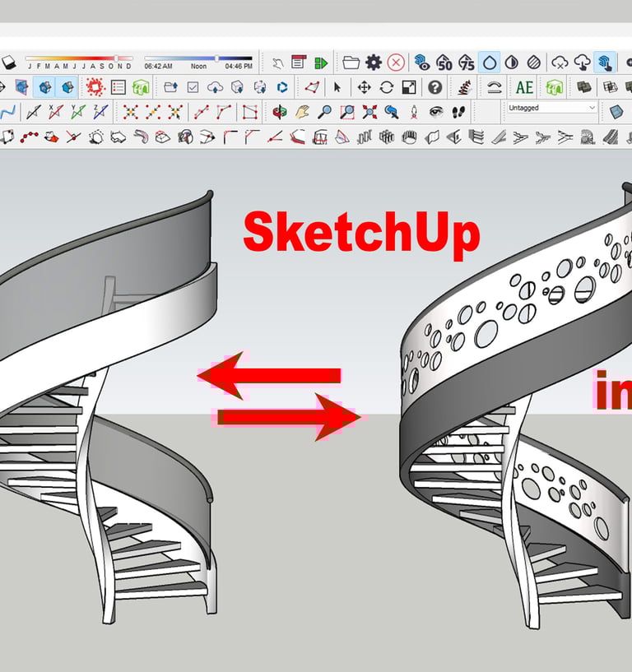The height and width of the screenshot is (672, 632).
Task: Click the layers-with-eye preview icon
Action: 422,63
